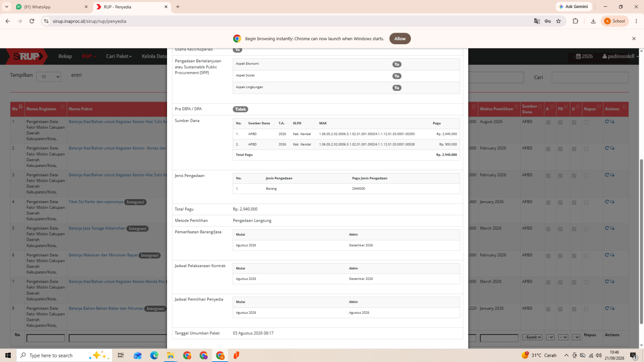The width and height of the screenshot is (644, 362).
Task: Open the Tiket Tol Parkir dan sejenisnya link
Action: click(x=96, y=202)
